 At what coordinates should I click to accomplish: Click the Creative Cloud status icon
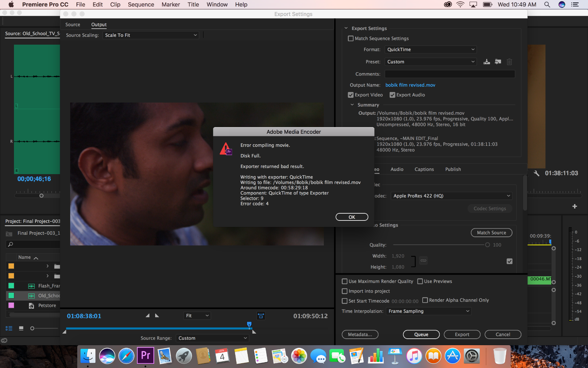pos(4,340)
